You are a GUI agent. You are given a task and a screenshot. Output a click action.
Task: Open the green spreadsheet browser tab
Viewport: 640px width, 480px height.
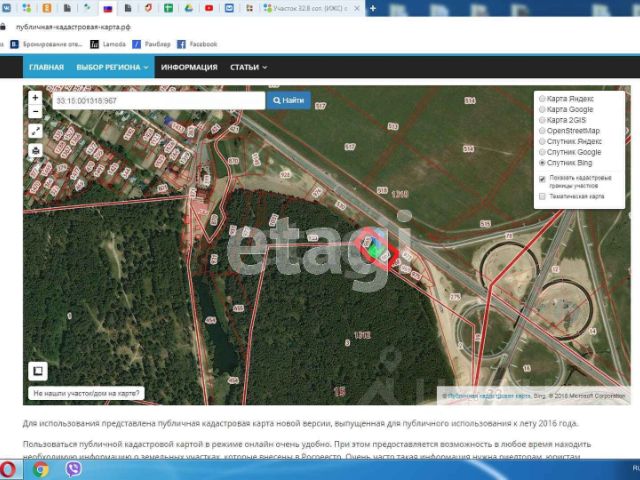[x=168, y=8]
